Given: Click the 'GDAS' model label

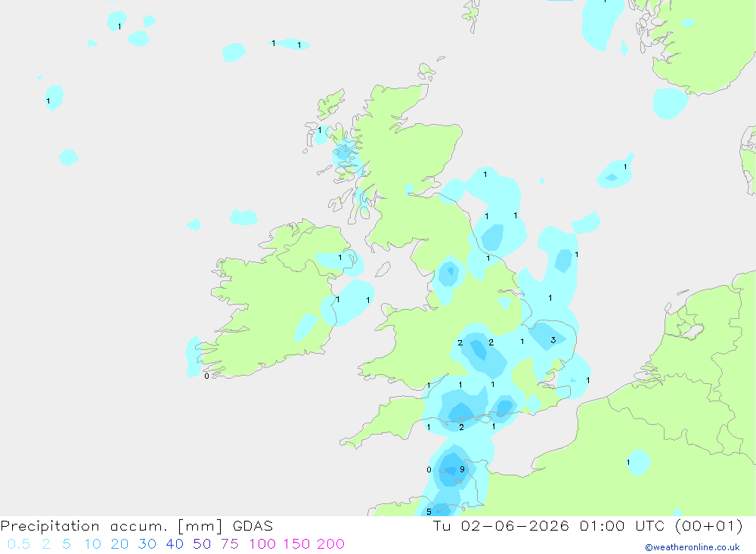Looking at the screenshot, I should (x=253, y=526).
